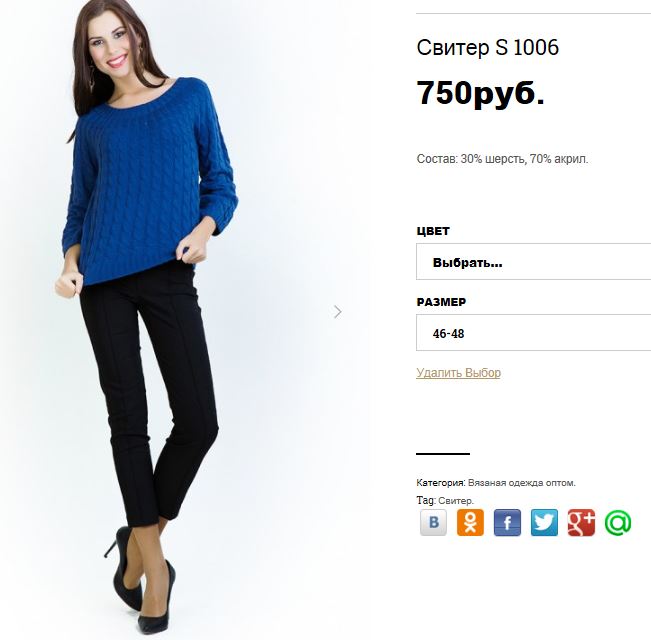Open the Цвет dropdown showing Выбрать...
651x640 pixels.
[534, 261]
